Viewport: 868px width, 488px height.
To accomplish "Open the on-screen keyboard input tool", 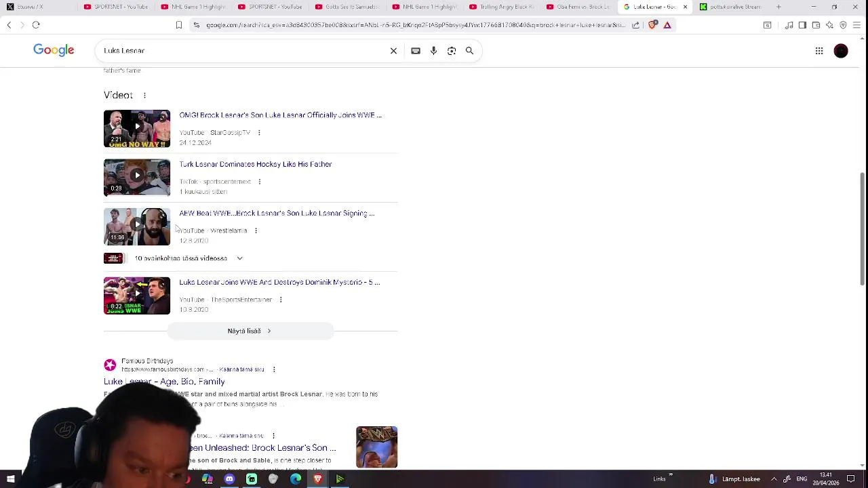I will coord(416,51).
